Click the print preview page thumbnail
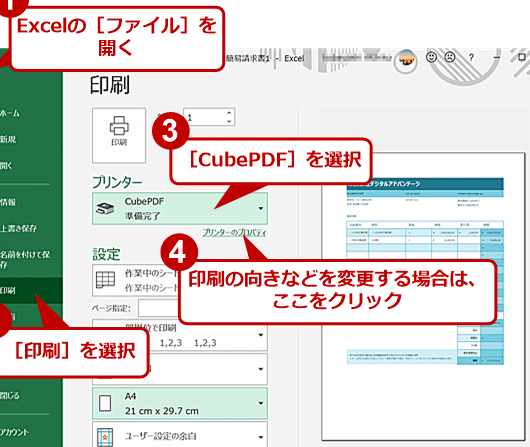The width and height of the screenshot is (530, 447). [x=423, y=297]
